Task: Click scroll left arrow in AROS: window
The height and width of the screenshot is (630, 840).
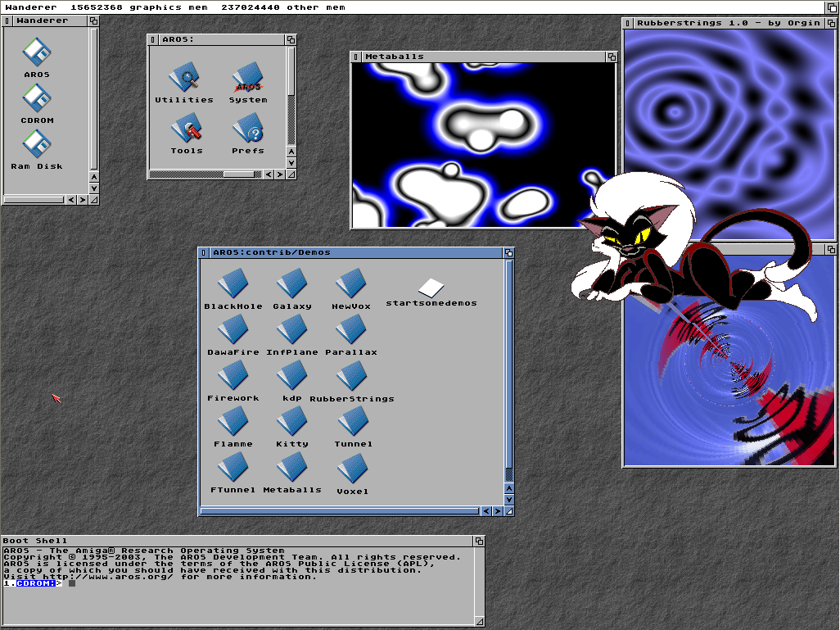Action: pos(269,174)
